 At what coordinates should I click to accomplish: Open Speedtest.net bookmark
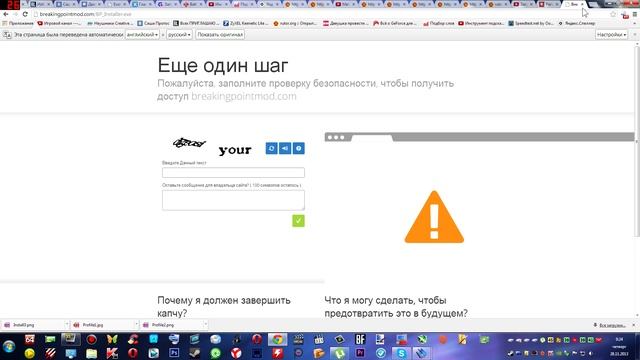[531, 23]
